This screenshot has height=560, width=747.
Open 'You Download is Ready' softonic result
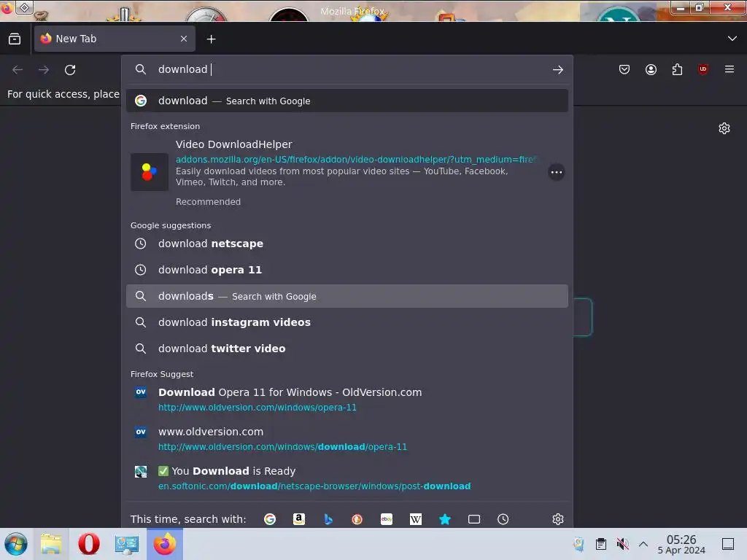(x=347, y=478)
